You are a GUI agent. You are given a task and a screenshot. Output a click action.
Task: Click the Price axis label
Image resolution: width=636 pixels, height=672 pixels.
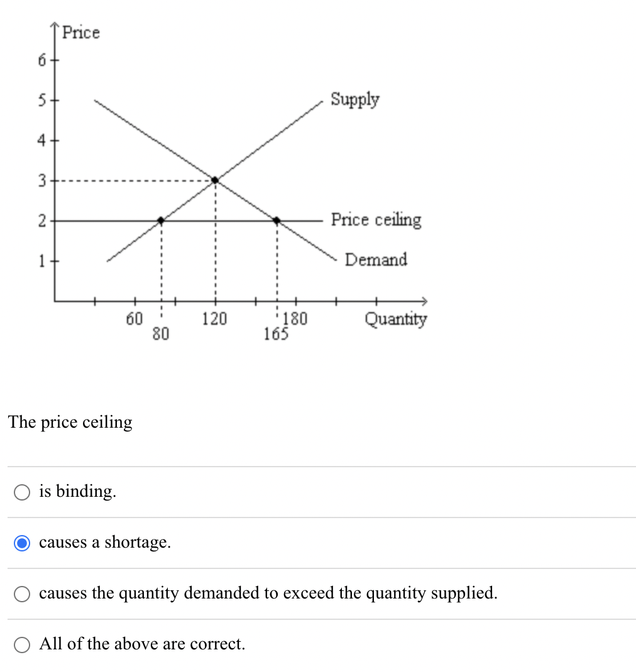(81, 33)
